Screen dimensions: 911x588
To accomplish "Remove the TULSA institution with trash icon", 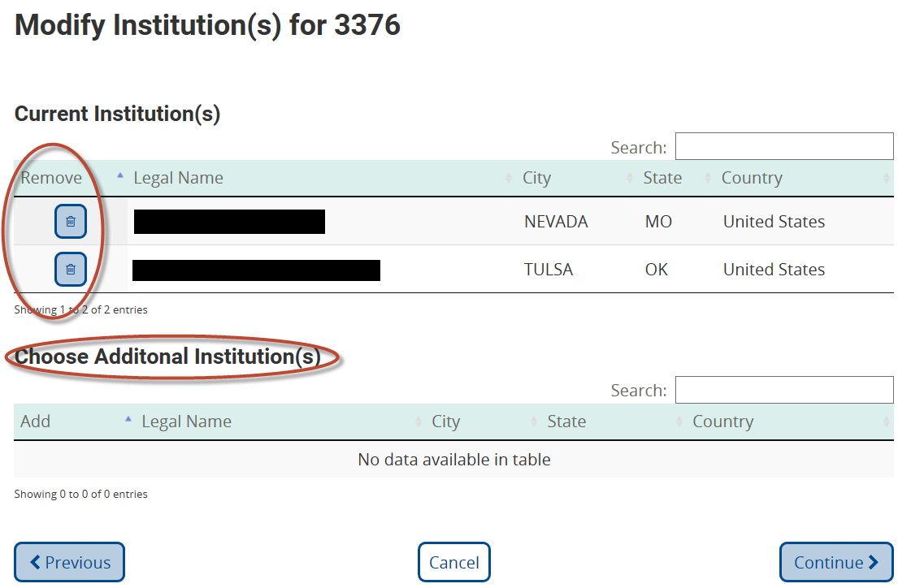I will click(71, 270).
